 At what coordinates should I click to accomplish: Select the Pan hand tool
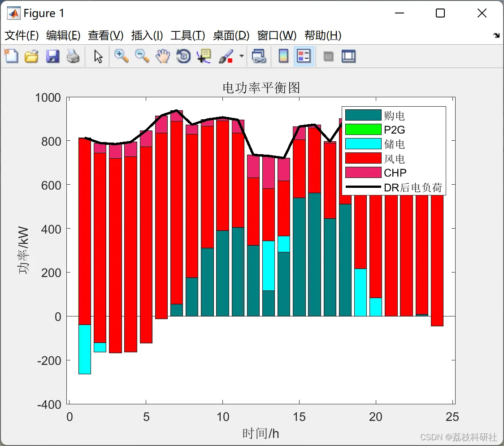[163, 56]
